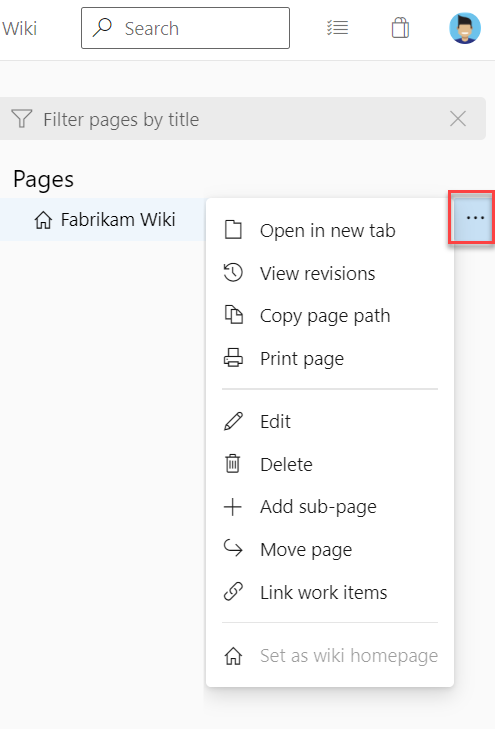Choose Open in new tab

(x=330, y=231)
